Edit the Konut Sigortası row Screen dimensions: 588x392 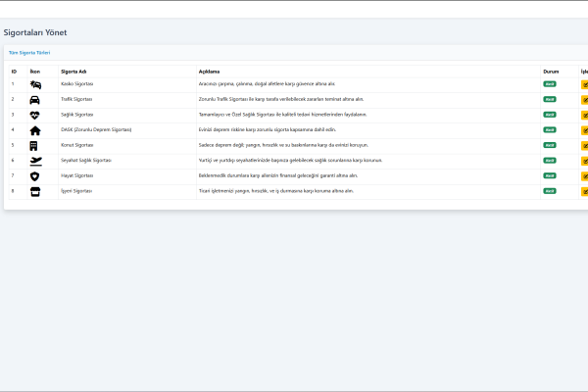(x=584, y=145)
